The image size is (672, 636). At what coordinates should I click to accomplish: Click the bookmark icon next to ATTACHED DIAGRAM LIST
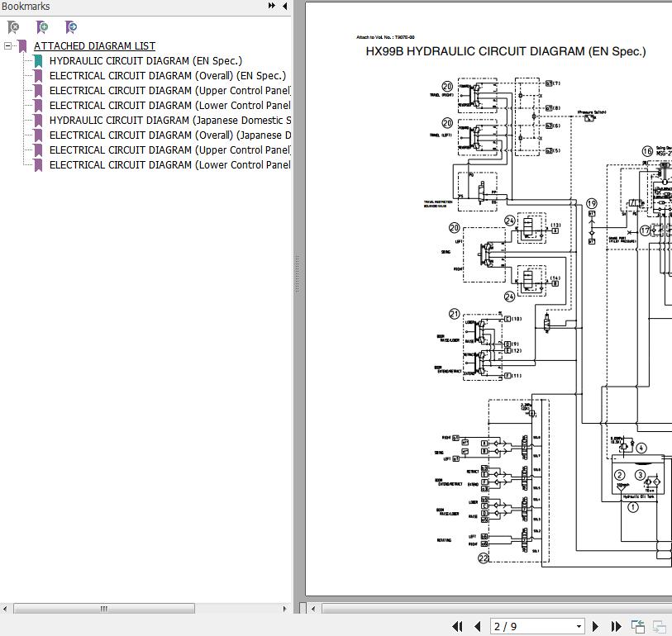22,45
